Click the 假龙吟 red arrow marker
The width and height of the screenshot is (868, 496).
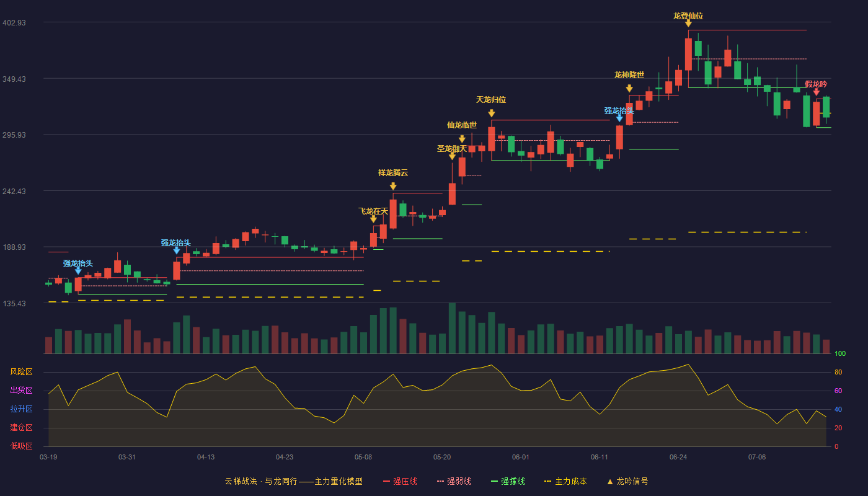(817, 92)
